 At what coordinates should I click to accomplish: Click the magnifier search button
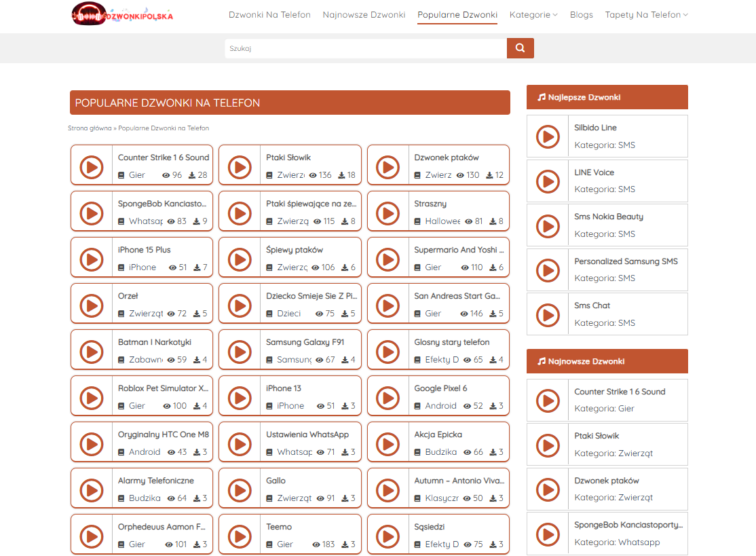(520, 48)
